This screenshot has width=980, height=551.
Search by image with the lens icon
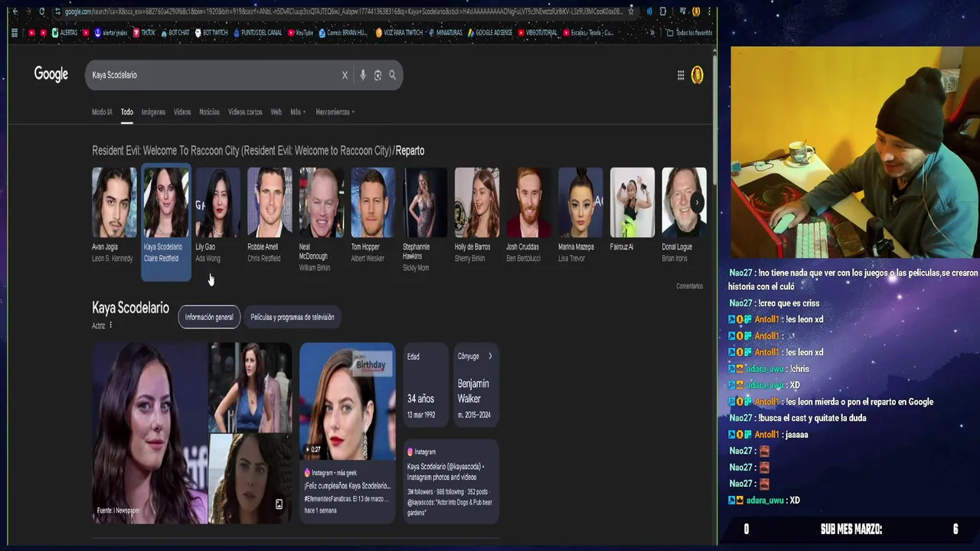[x=377, y=75]
